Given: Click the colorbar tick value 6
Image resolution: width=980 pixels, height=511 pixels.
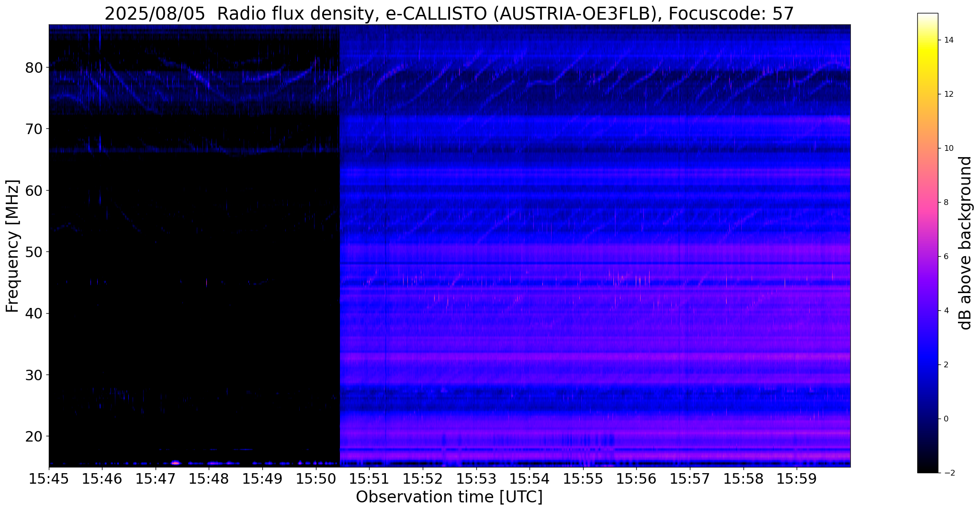Looking at the screenshot, I should 946,257.
